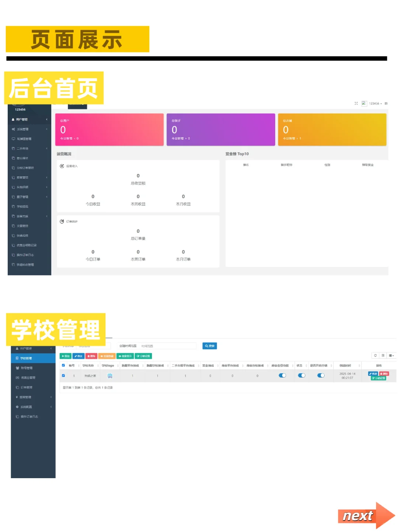The height and width of the screenshot is (532, 398).
Task: Click the 分销设置 button in the 操作 column
Action: 378,378
